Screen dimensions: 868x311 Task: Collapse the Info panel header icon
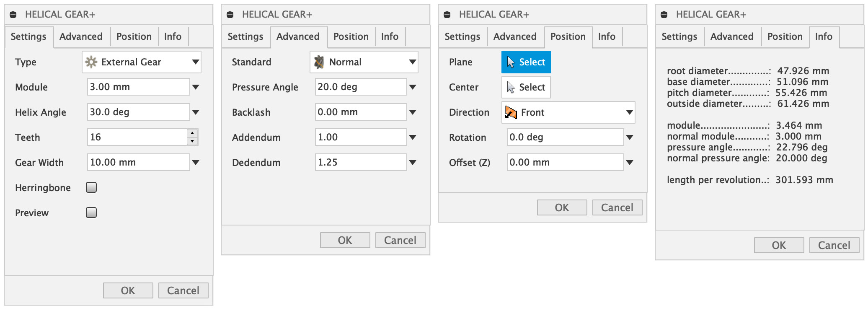[664, 15]
